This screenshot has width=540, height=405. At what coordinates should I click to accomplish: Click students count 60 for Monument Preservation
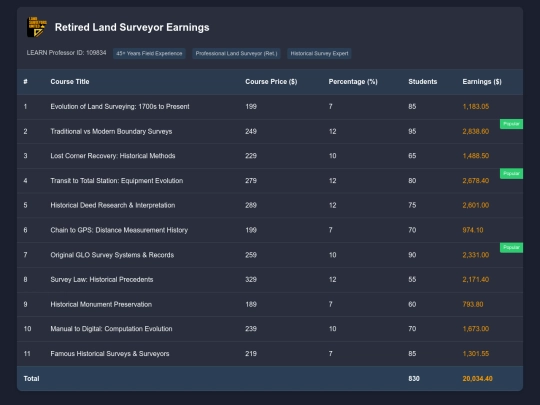(412, 304)
